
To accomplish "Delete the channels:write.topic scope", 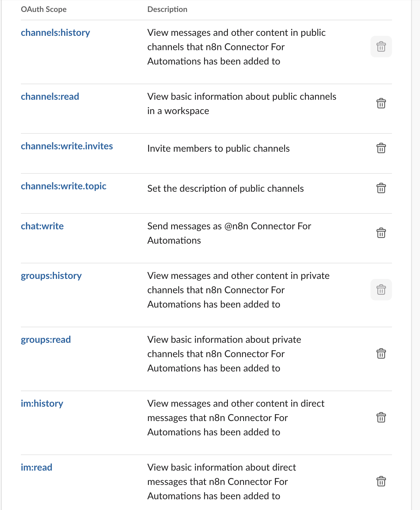I will click(x=381, y=188).
